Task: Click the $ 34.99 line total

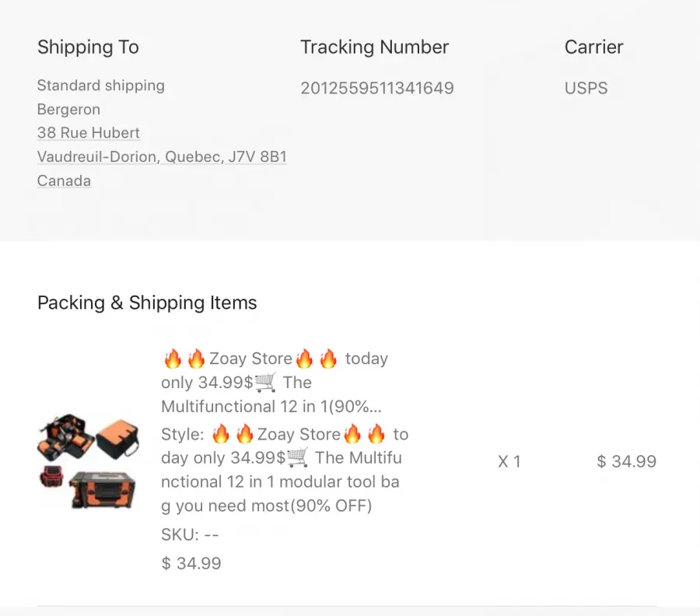Action: [626, 461]
